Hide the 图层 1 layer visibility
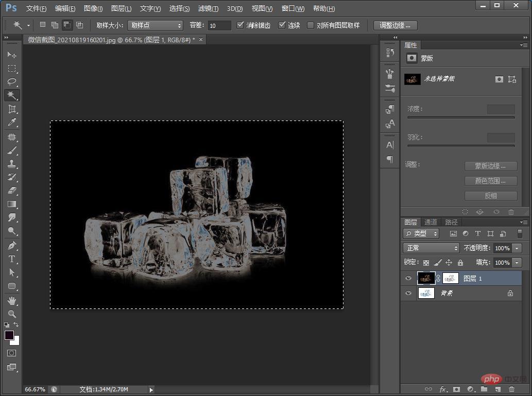Image resolution: width=532 pixels, height=396 pixels. coord(408,279)
